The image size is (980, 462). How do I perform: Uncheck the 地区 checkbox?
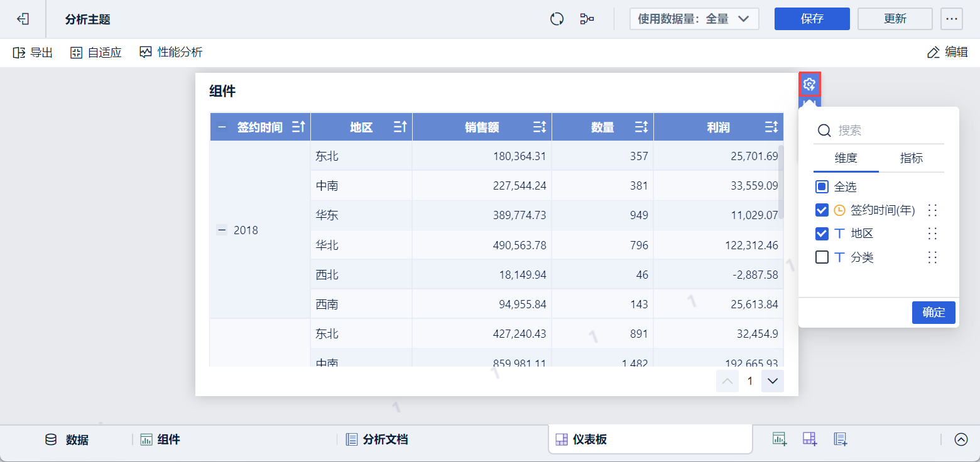point(822,234)
